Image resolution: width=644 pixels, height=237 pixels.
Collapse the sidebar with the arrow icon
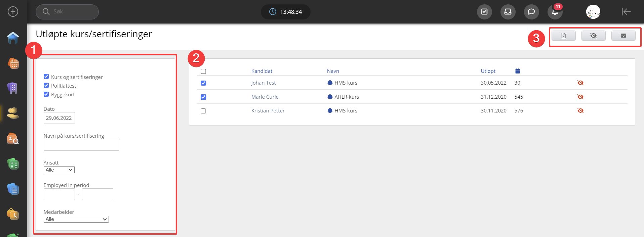pos(626,12)
